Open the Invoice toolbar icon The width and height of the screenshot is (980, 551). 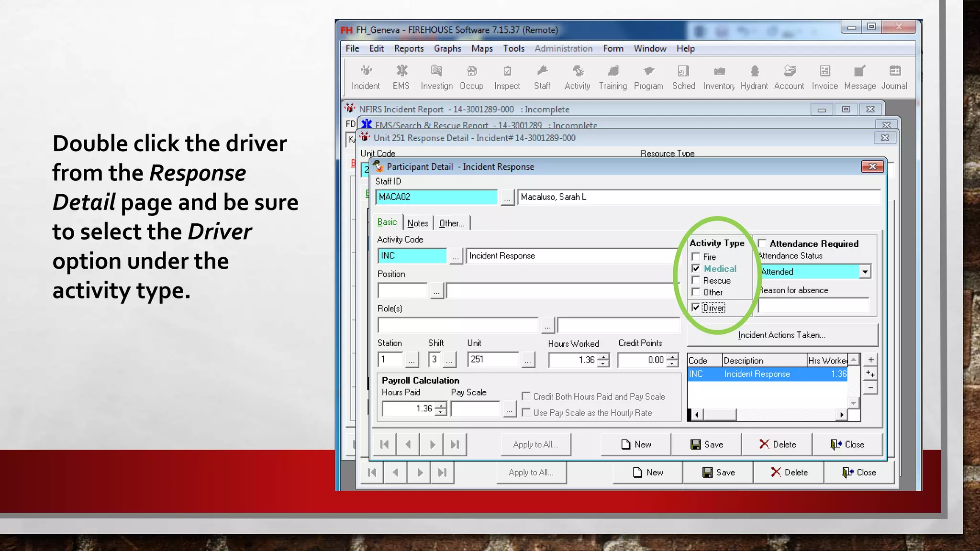(x=824, y=77)
